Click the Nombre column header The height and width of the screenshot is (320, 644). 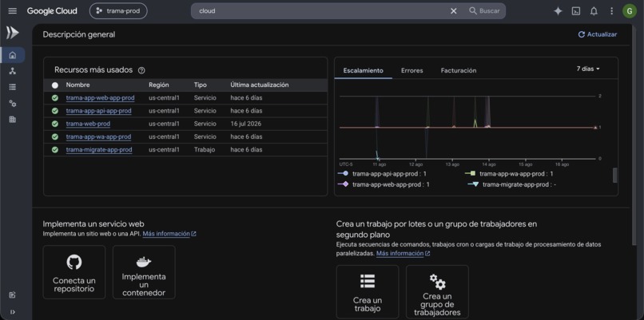78,85
